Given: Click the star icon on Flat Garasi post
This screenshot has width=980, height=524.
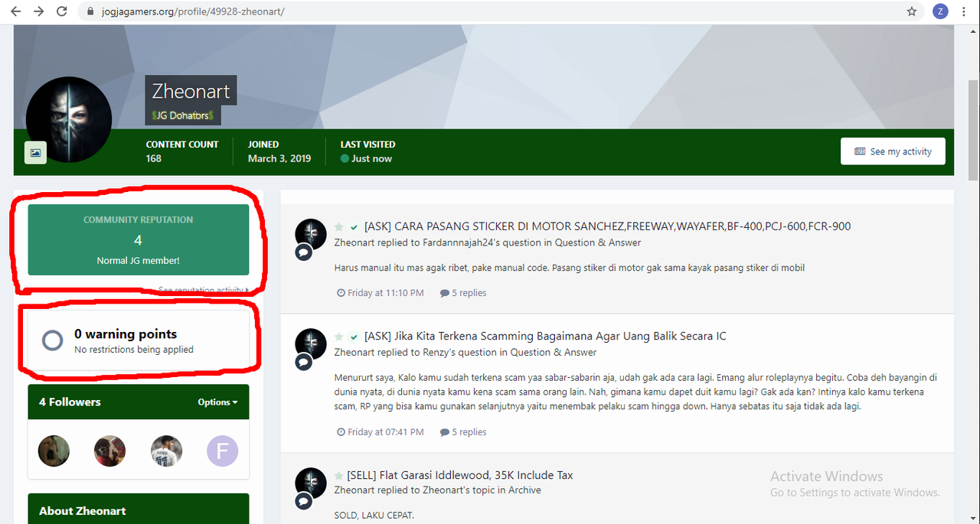Looking at the screenshot, I should [339, 476].
